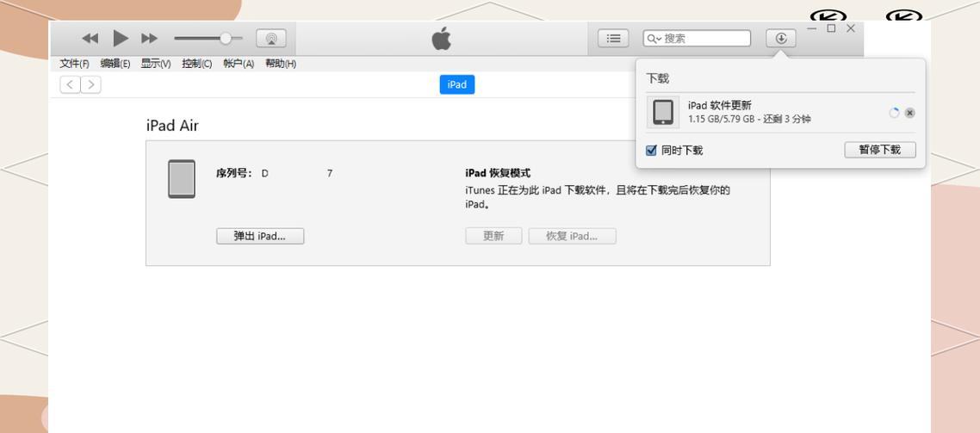
Task: Open the 帐户(A) menu
Action: click(239, 64)
